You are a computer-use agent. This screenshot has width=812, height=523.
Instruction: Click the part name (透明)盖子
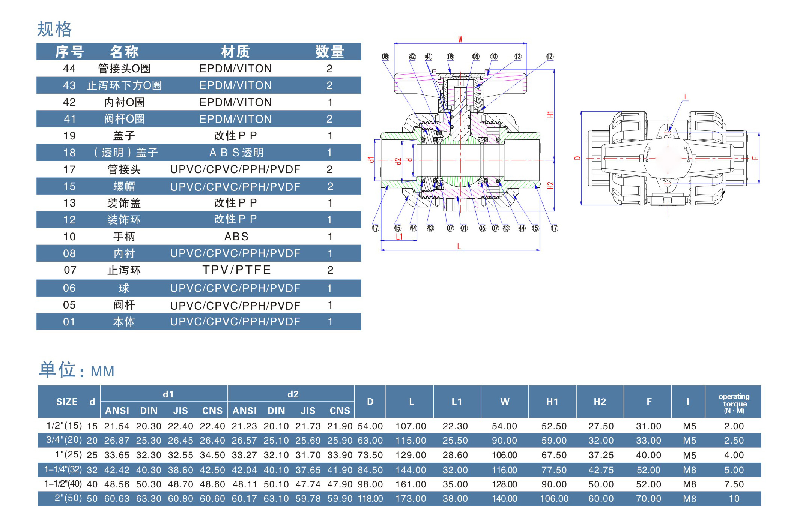coord(126,153)
